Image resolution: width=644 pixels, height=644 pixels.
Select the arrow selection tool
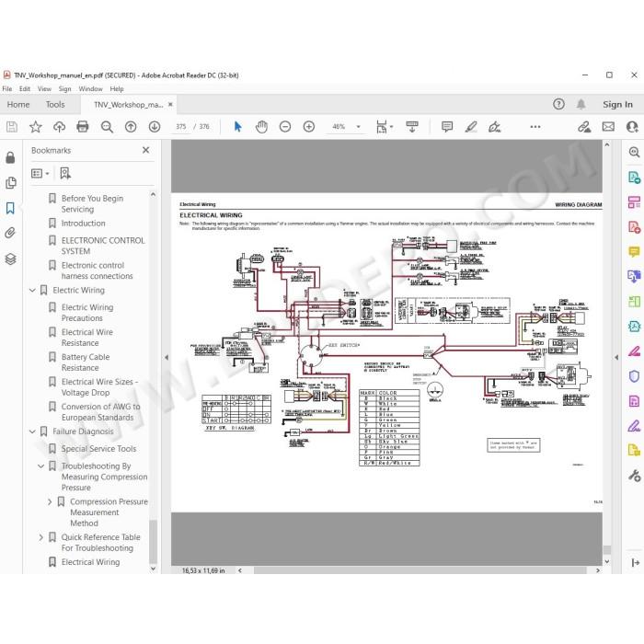point(237,127)
